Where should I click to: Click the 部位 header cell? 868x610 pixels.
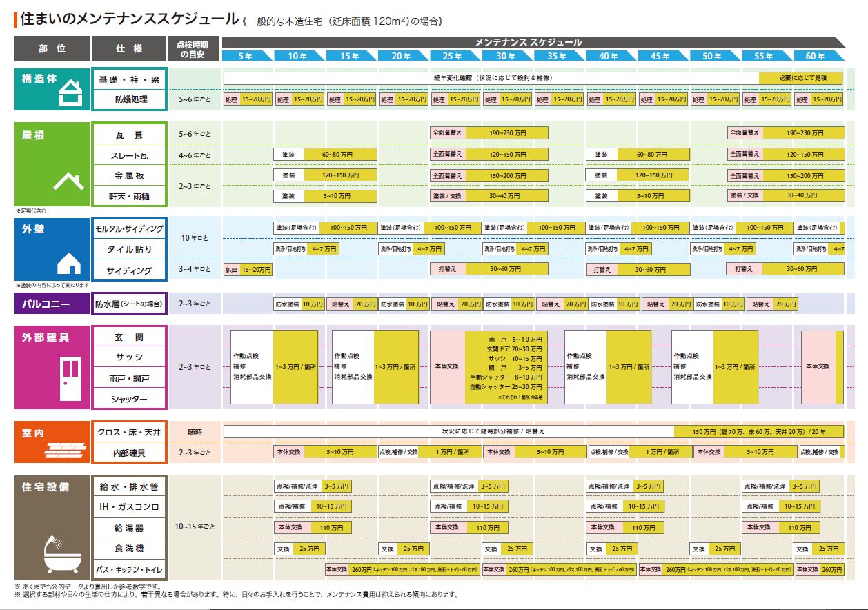[52, 49]
